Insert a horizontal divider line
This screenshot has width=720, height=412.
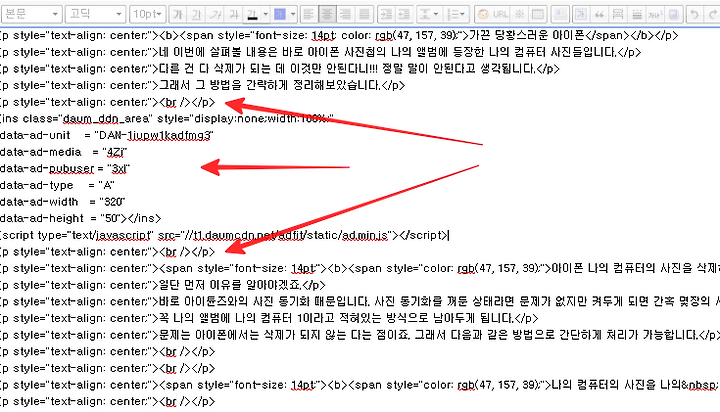click(618, 14)
